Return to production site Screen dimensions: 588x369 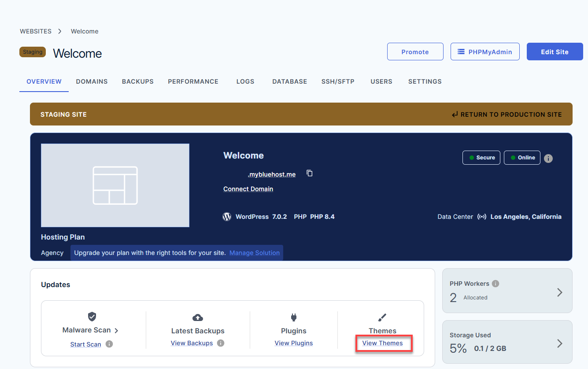507,114
